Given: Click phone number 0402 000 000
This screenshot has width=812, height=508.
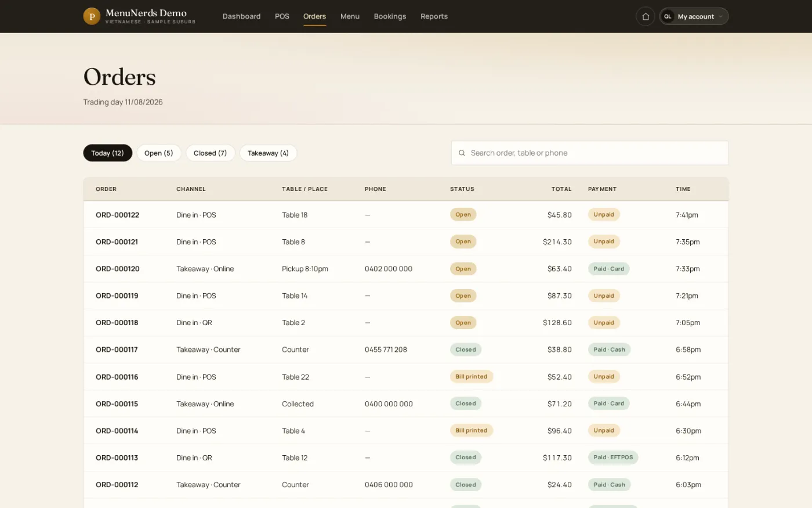Looking at the screenshot, I should pos(389,269).
